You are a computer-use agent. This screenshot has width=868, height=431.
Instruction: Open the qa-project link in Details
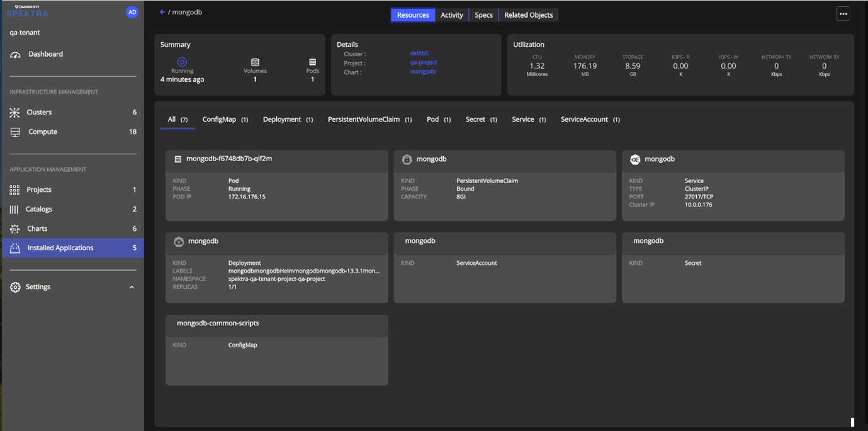tap(424, 62)
